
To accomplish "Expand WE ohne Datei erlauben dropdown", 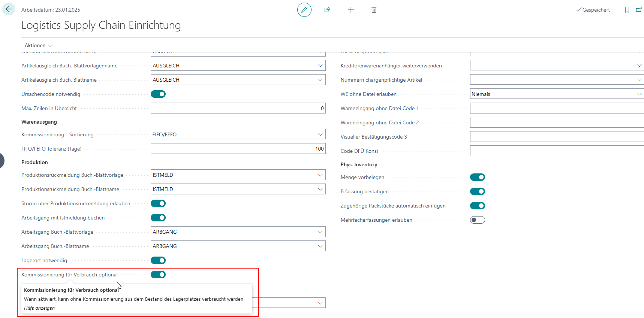I will click(639, 94).
